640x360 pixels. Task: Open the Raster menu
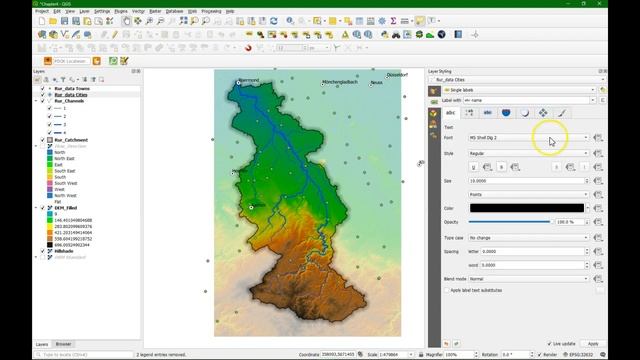pyautogui.click(x=155, y=11)
